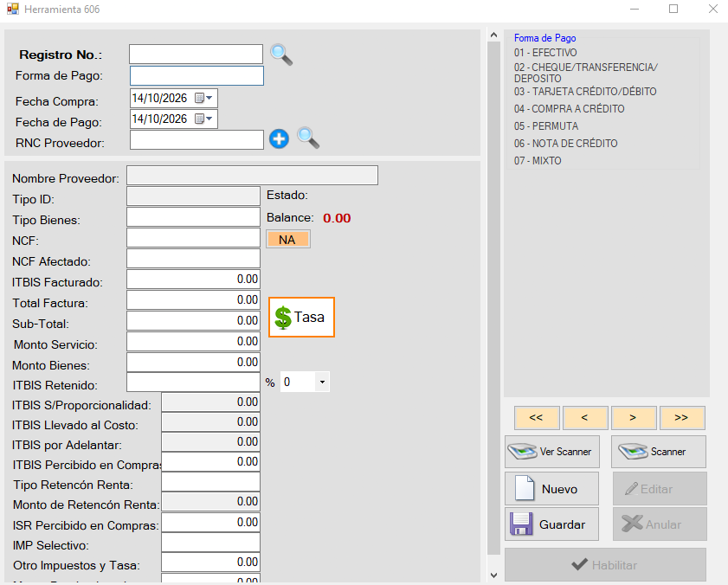Click the RNC Proveedor input field
The width and height of the screenshot is (728, 585).
196,139
